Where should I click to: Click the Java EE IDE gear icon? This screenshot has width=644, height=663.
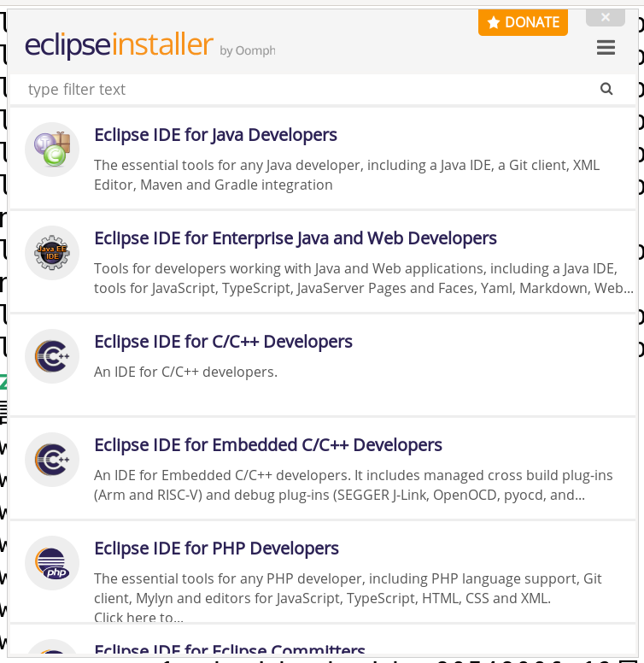pyautogui.click(x=52, y=253)
